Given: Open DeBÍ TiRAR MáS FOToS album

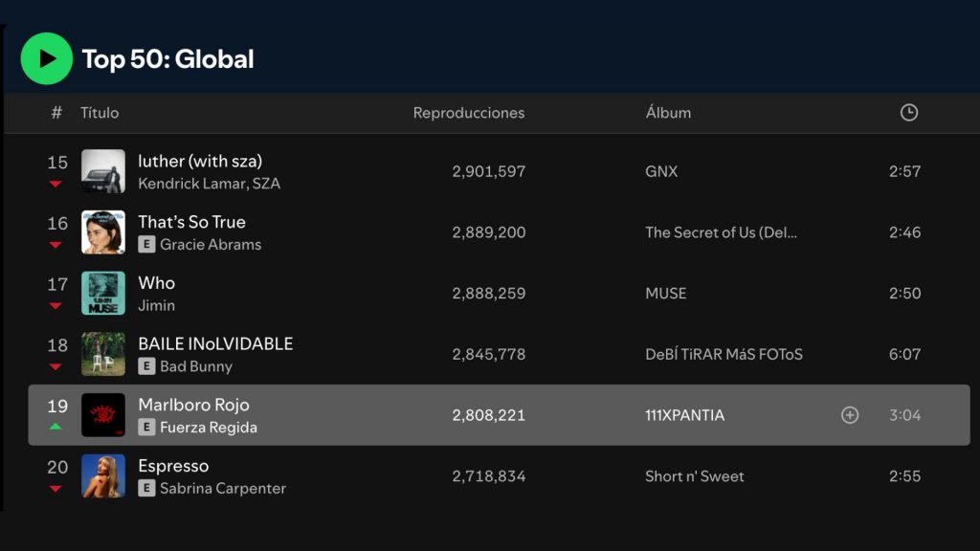Looking at the screenshot, I should pos(724,355).
